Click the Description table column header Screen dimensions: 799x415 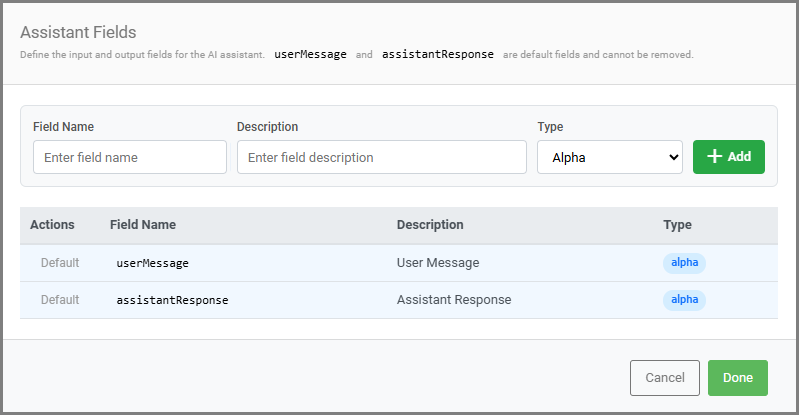pyautogui.click(x=430, y=225)
